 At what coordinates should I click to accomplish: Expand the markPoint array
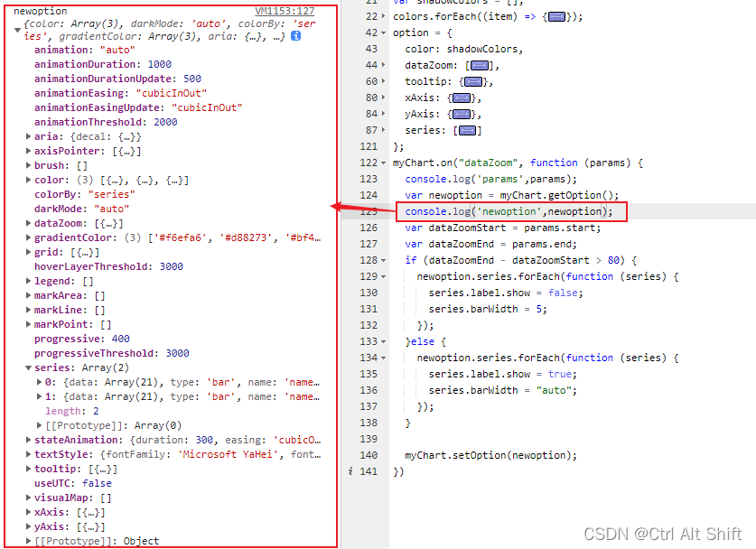[x=28, y=324]
